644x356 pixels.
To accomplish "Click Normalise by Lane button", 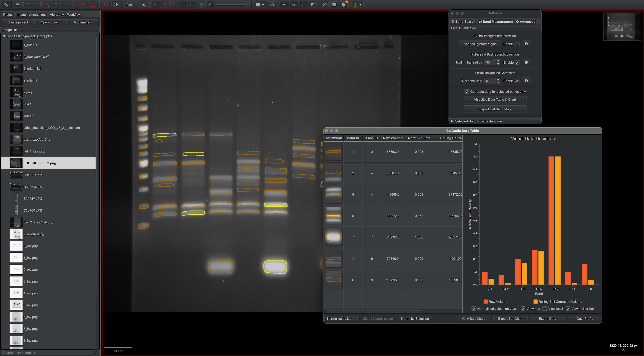I will 340,318.
